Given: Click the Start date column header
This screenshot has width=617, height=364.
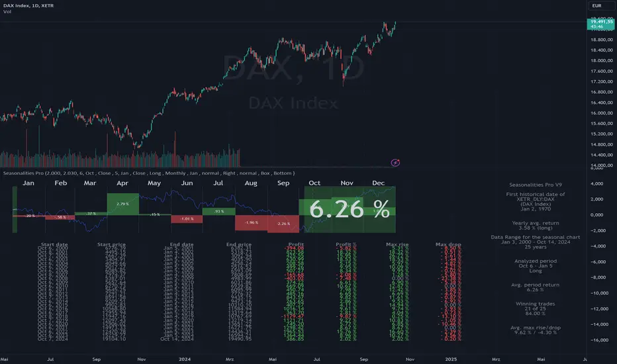Looking at the screenshot, I should (54, 244).
